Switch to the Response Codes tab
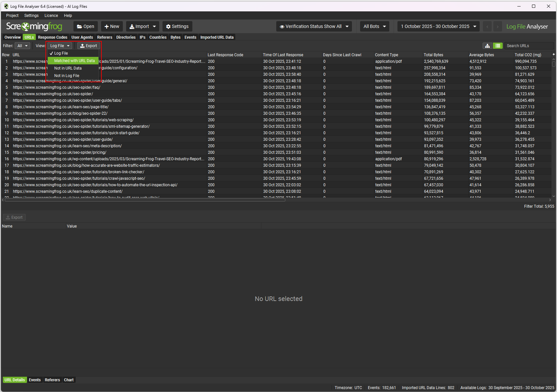 [x=53, y=37]
